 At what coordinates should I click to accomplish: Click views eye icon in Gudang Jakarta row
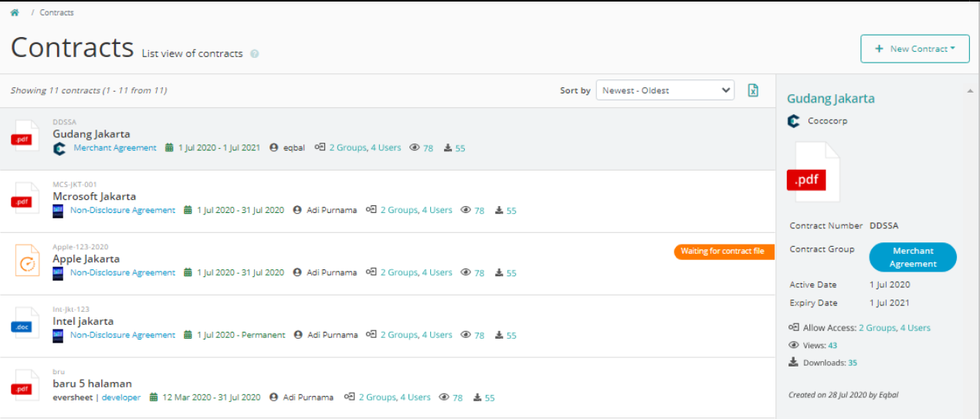coord(415,147)
